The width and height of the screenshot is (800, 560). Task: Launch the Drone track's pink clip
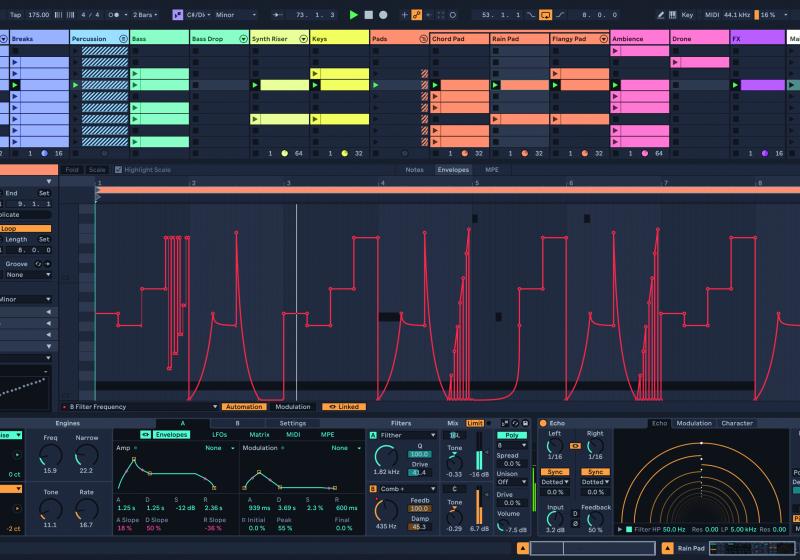[676, 62]
